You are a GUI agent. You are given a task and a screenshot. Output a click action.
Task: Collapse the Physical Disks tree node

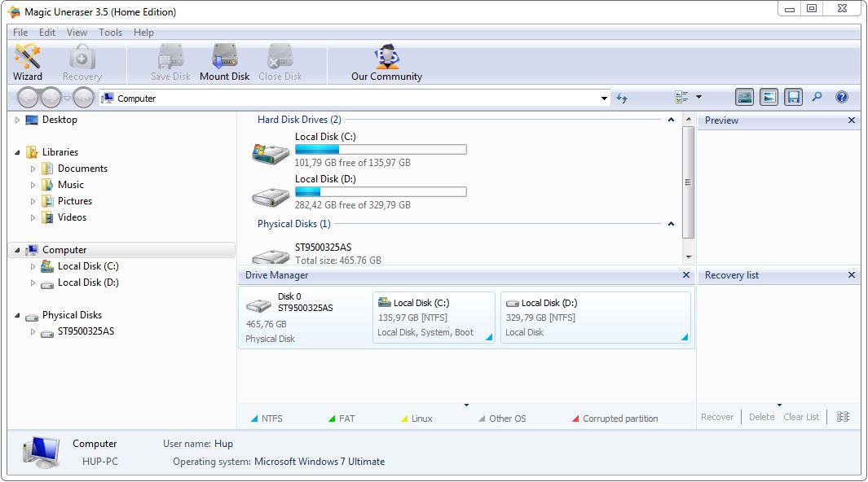point(17,315)
